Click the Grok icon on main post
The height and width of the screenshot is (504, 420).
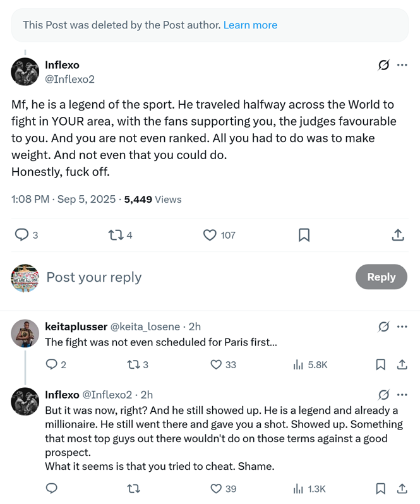click(383, 65)
